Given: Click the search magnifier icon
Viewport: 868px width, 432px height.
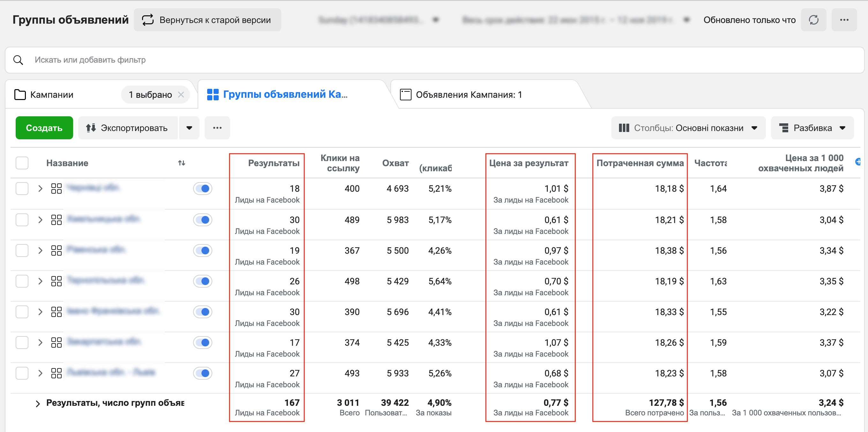Looking at the screenshot, I should 18,60.
